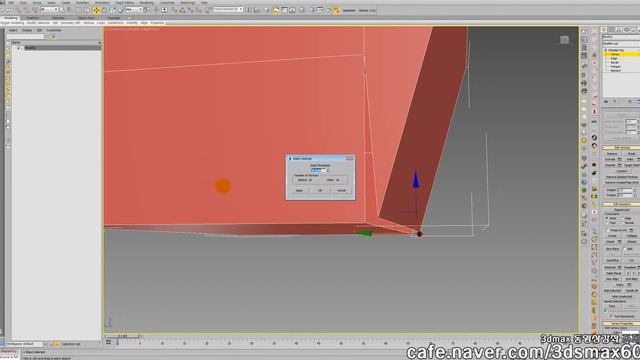Click Cancel in Weld Vertices dialog

click(x=341, y=190)
